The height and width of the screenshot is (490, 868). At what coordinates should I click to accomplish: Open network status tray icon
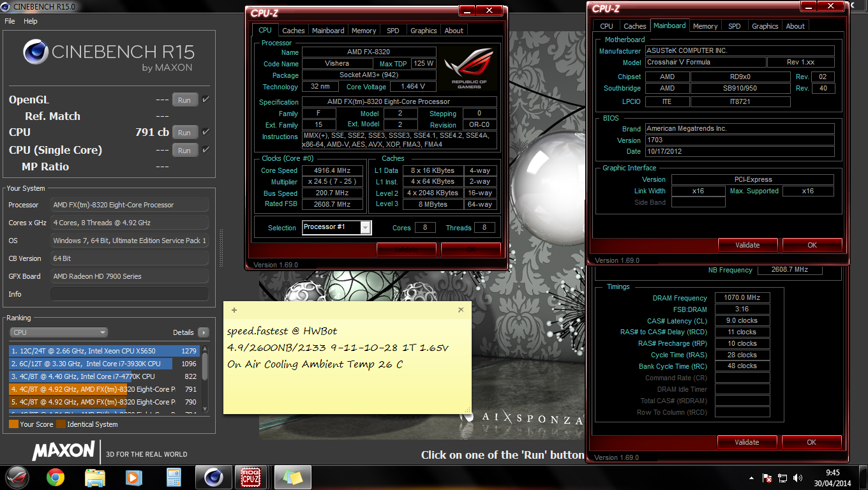[x=782, y=477]
